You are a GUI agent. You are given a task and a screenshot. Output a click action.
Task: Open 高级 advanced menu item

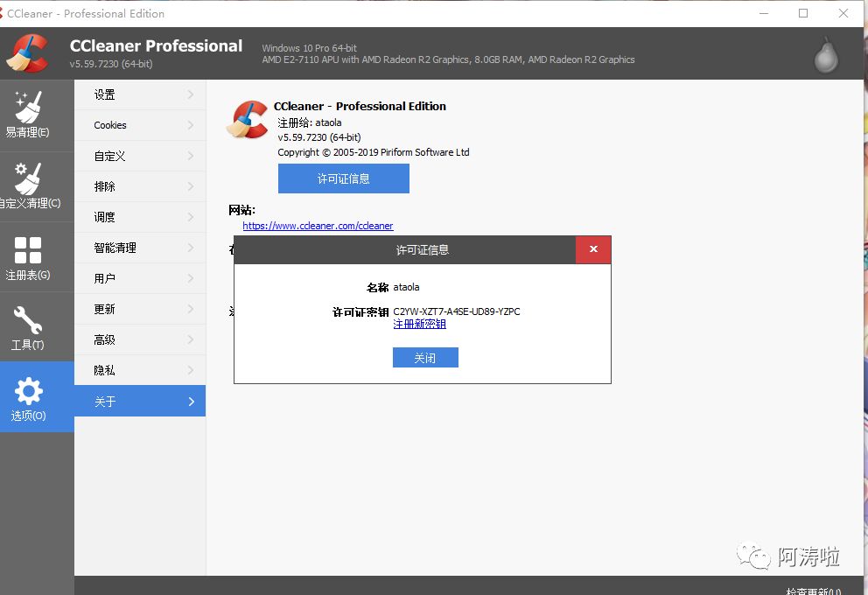[140, 339]
